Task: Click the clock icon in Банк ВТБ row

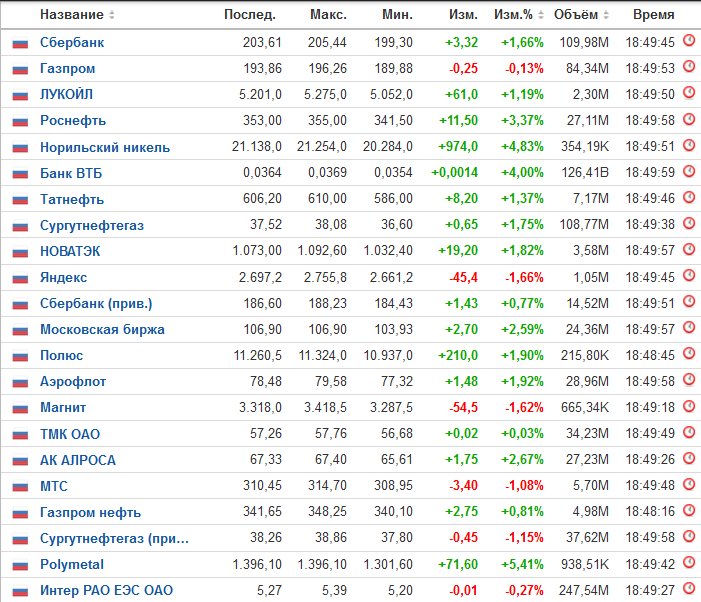Action: [689, 171]
